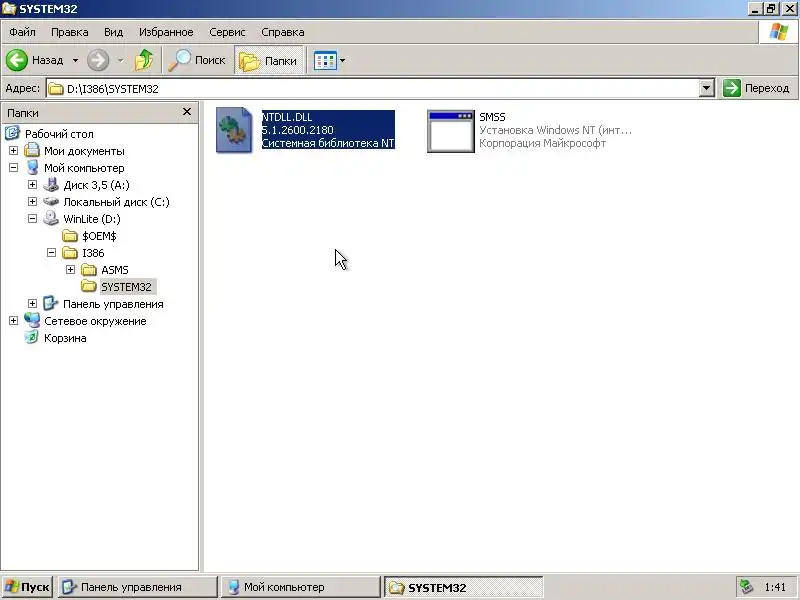Collapse the Мой компьютер tree node

(13, 167)
